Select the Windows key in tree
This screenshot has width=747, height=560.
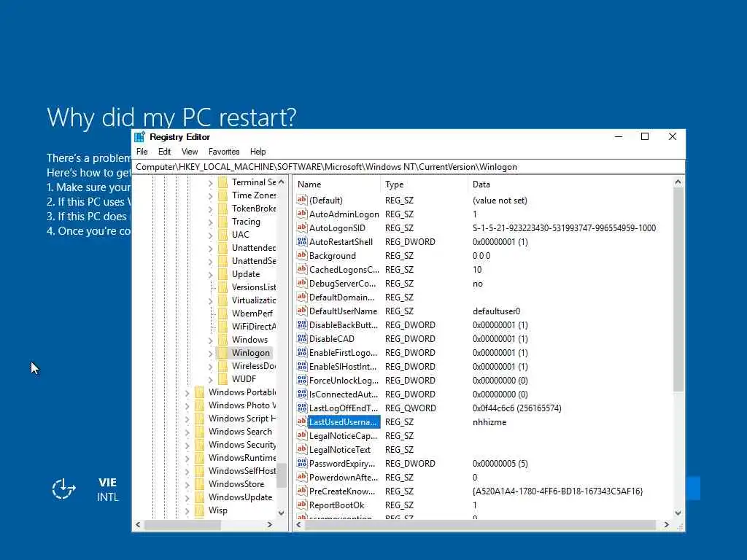(249, 340)
